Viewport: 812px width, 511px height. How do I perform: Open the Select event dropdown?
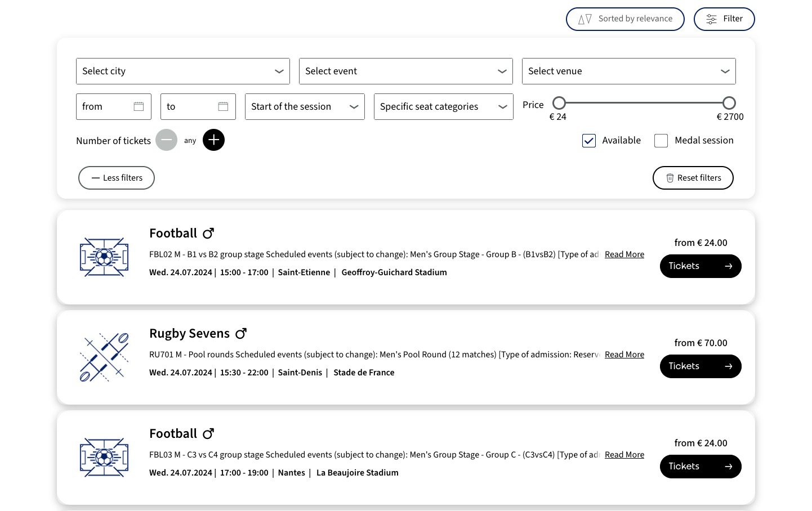coord(405,71)
